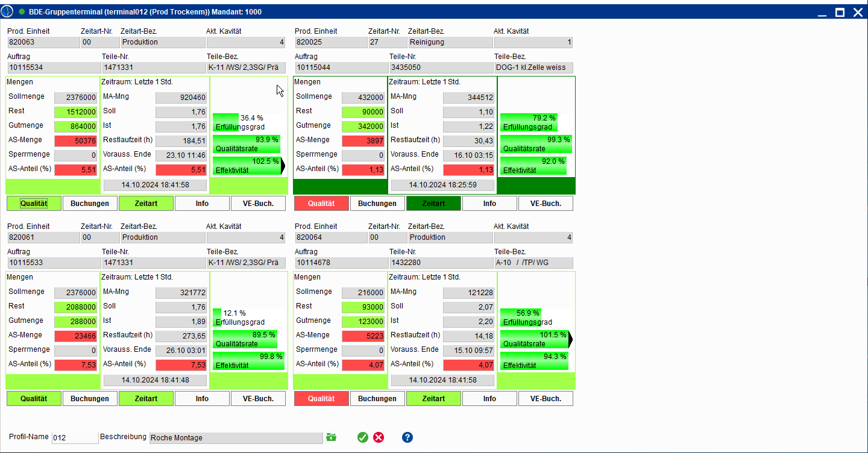This screenshot has height=453, width=868.
Task: Minimize the BDE-Gruppenterminal window
Action: pos(821,12)
